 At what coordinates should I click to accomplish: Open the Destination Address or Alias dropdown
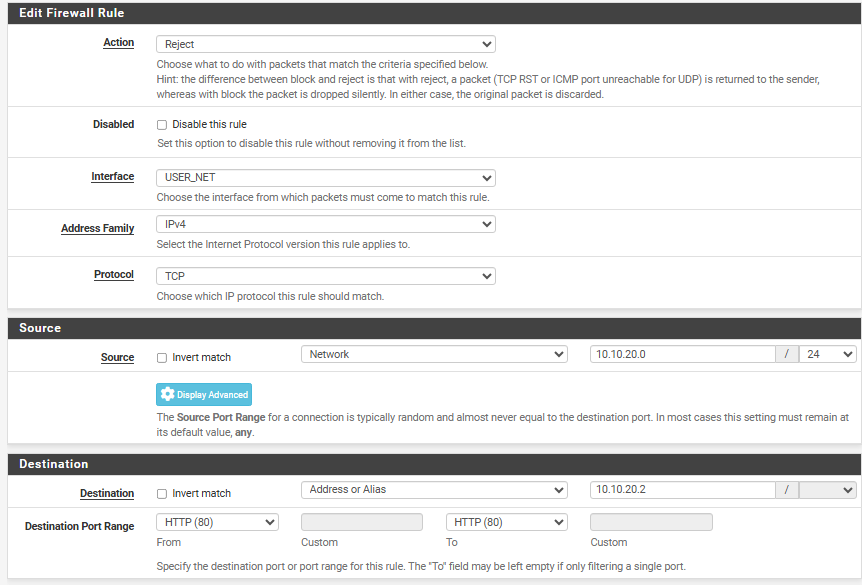point(434,490)
